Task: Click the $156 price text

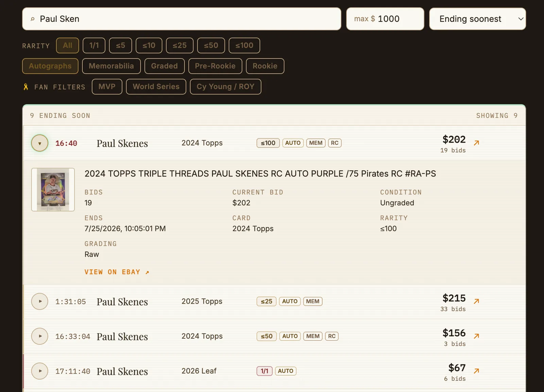Action: point(454,333)
